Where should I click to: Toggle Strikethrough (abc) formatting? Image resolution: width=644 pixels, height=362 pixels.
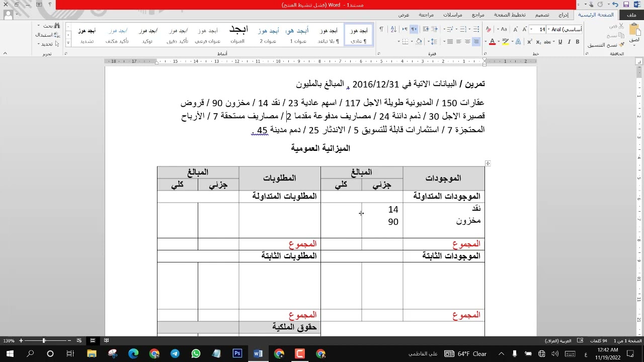[x=547, y=42]
